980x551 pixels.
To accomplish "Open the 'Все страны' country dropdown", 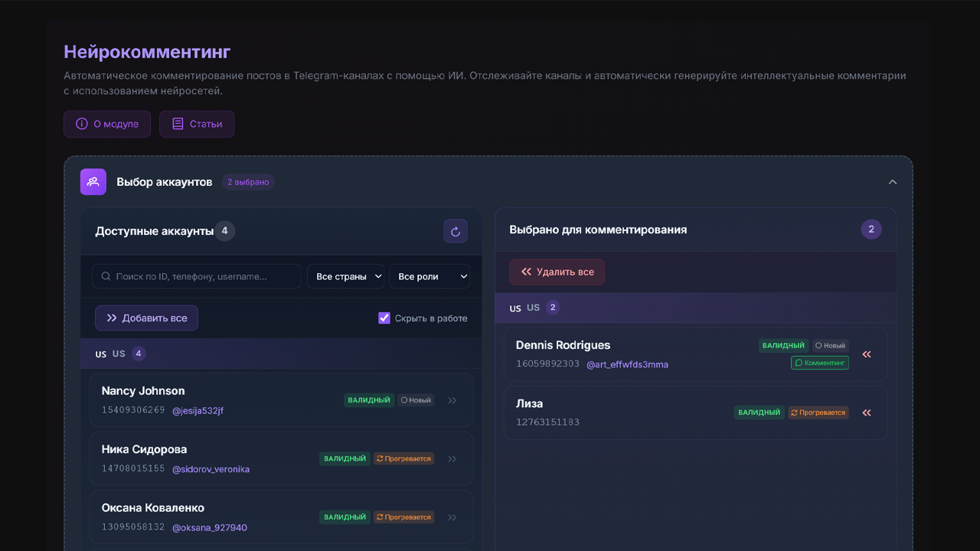I will pyautogui.click(x=346, y=276).
